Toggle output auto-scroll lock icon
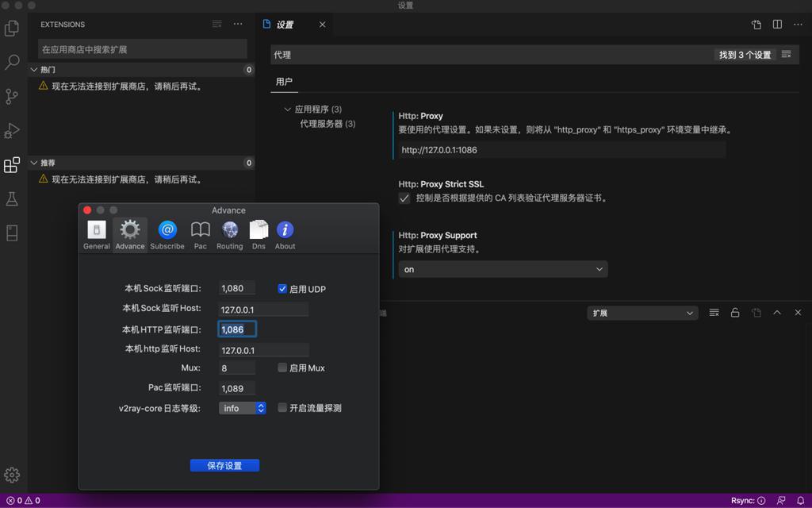812x508 pixels. click(735, 313)
